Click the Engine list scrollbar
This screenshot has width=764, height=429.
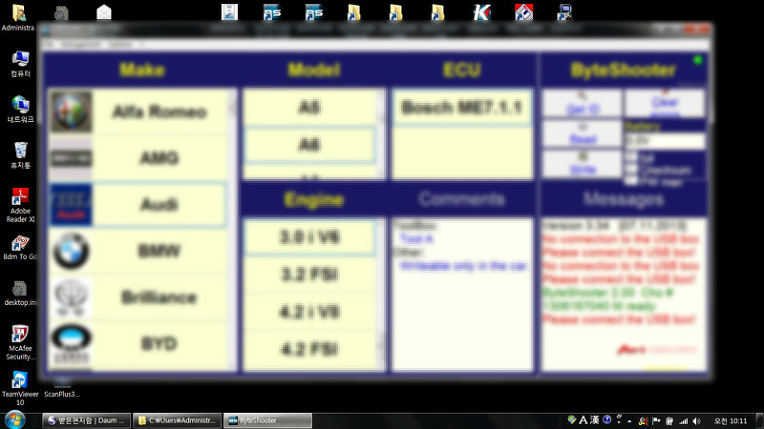(381, 295)
